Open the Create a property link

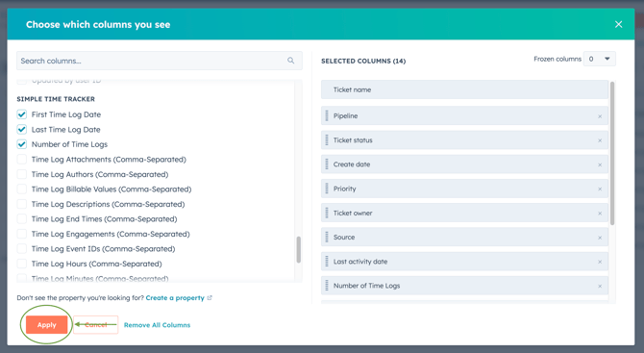click(x=175, y=298)
